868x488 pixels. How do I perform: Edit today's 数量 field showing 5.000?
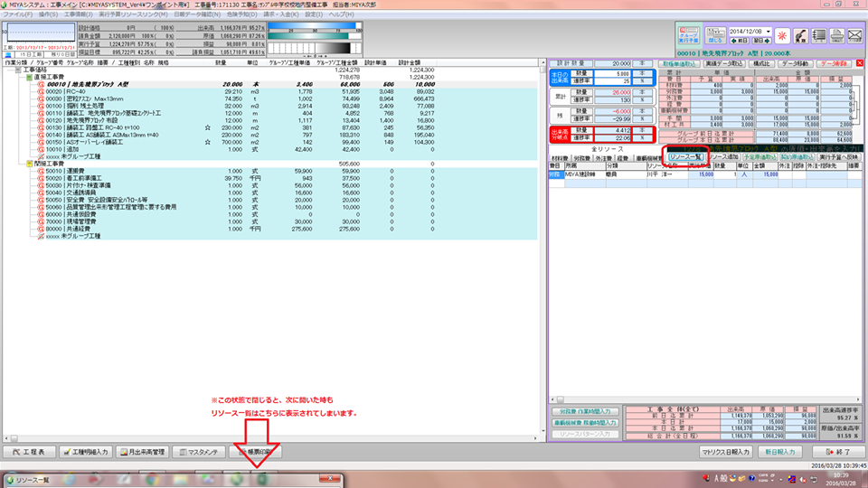pyautogui.click(x=612, y=73)
